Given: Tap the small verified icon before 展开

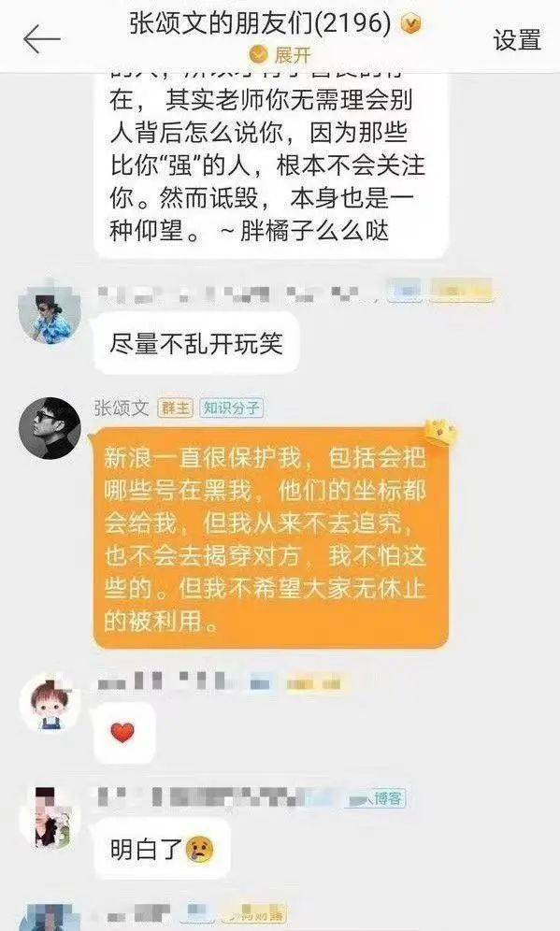Looking at the screenshot, I should (x=259, y=55).
